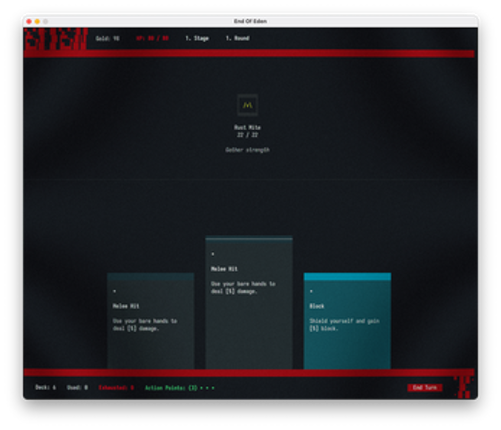This screenshot has height=430, width=501.
Task: Click the Gold counter in top bar
Action: pyautogui.click(x=107, y=38)
